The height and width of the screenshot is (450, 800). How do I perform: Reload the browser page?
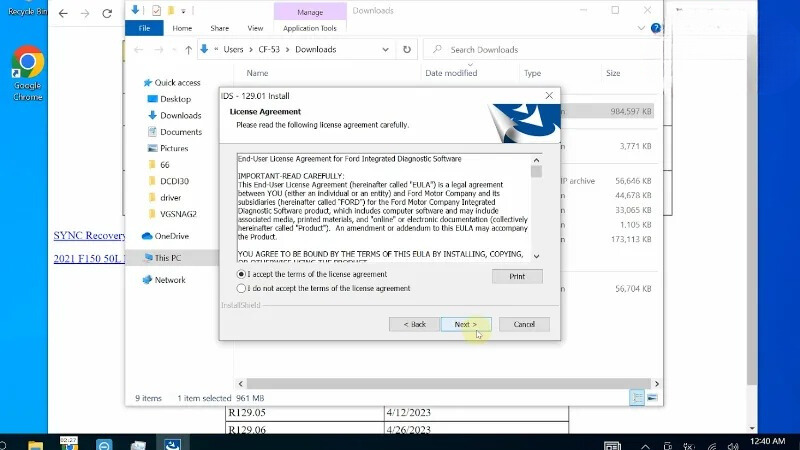click(x=107, y=14)
